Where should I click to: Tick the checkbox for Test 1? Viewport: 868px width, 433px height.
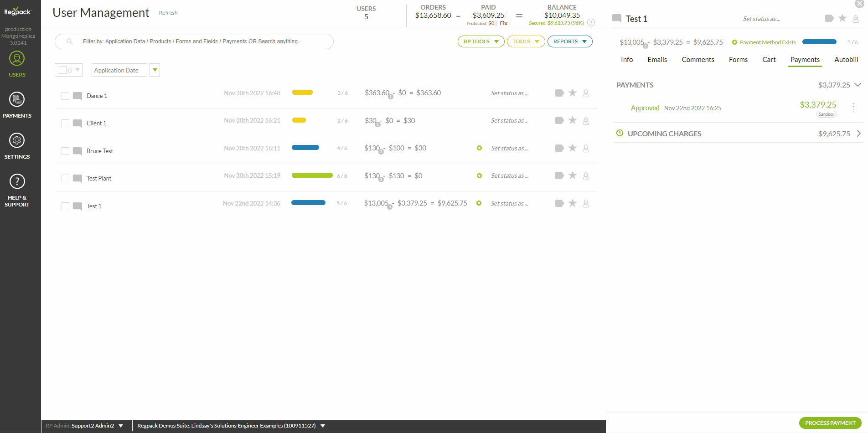[65, 206]
